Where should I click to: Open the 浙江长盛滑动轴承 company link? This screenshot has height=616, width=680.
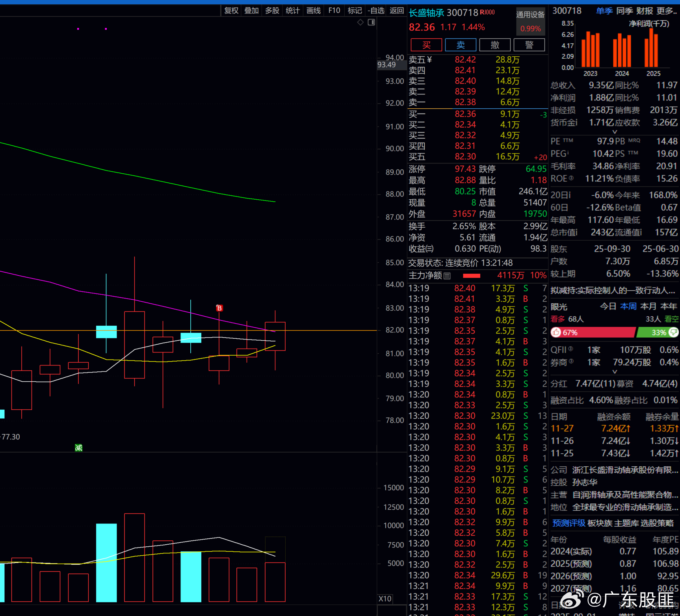tap(625, 470)
